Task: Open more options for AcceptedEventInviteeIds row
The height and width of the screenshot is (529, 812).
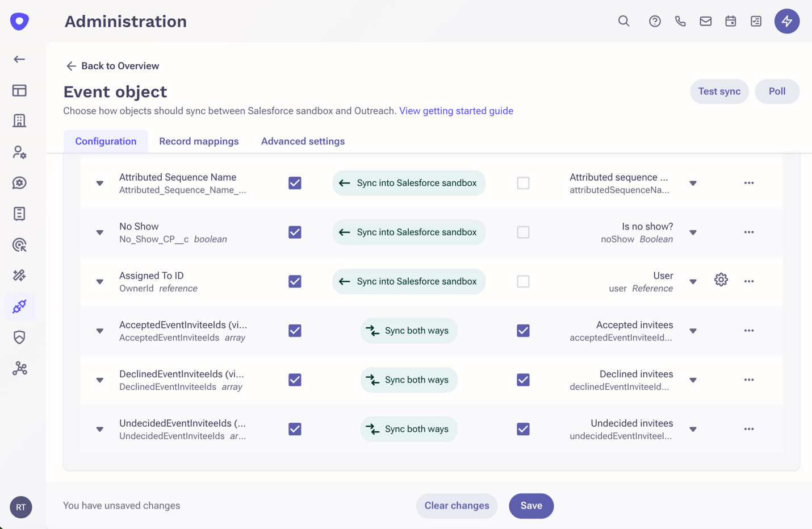Action: point(749,330)
